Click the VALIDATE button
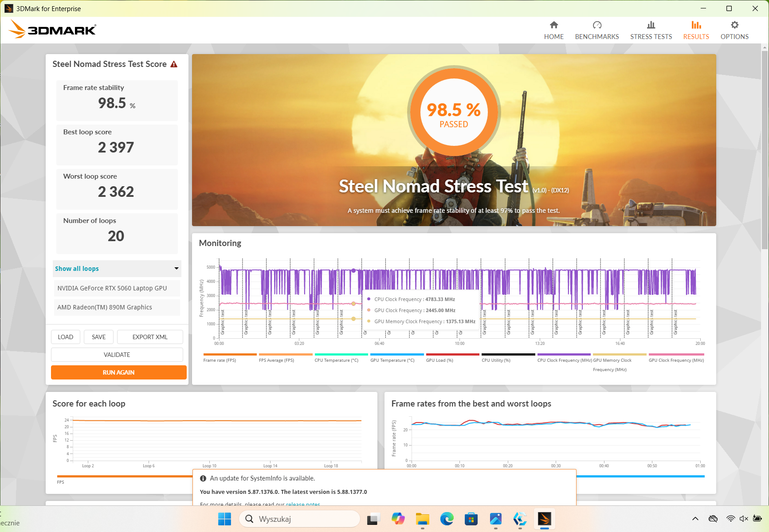The image size is (769, 532). pos(117,355)
